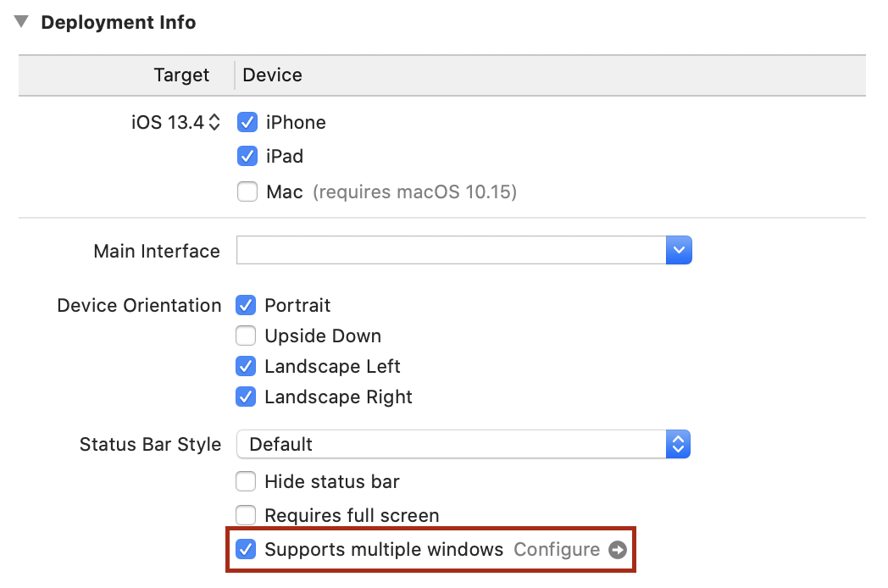Enable the Mac device checkbox
The width and height of the screenshot is (888, 588).
[x=247, y=192]
